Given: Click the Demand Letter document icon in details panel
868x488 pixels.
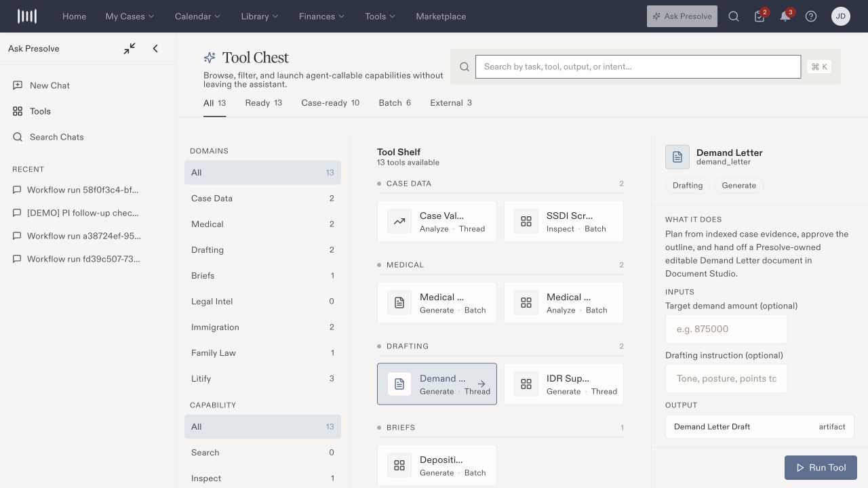Looking at the screenshot, I should tap(677, 157).
